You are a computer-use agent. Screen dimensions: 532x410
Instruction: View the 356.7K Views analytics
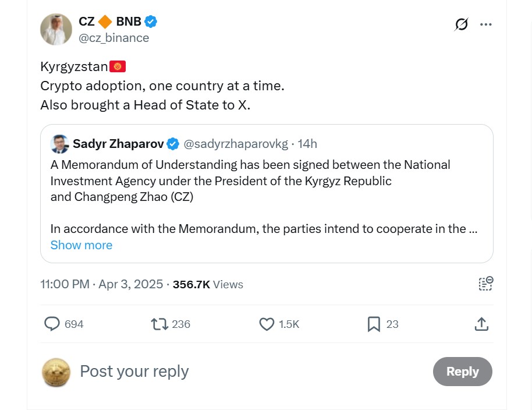point(208,284)
